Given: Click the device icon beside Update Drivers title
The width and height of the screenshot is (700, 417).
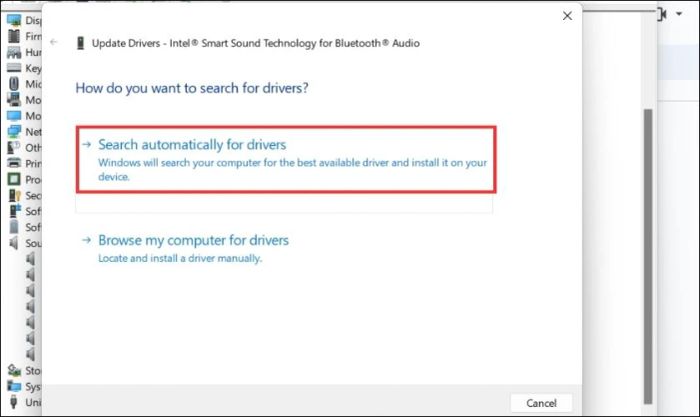Looking at the screenshot, I should tap(80, 43).
